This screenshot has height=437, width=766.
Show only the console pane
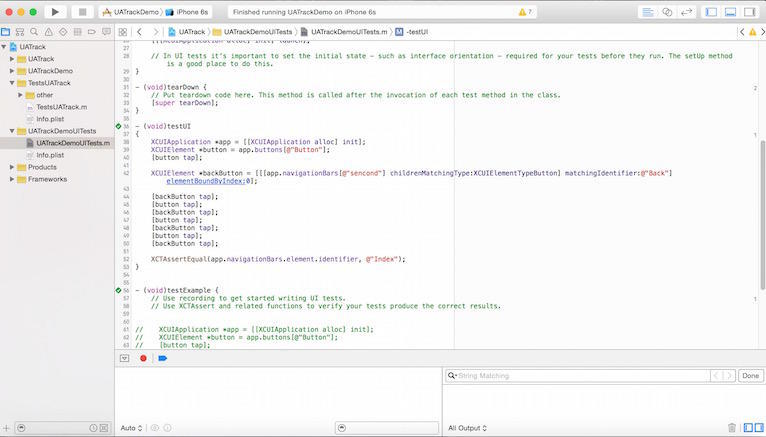pos(759,428)
